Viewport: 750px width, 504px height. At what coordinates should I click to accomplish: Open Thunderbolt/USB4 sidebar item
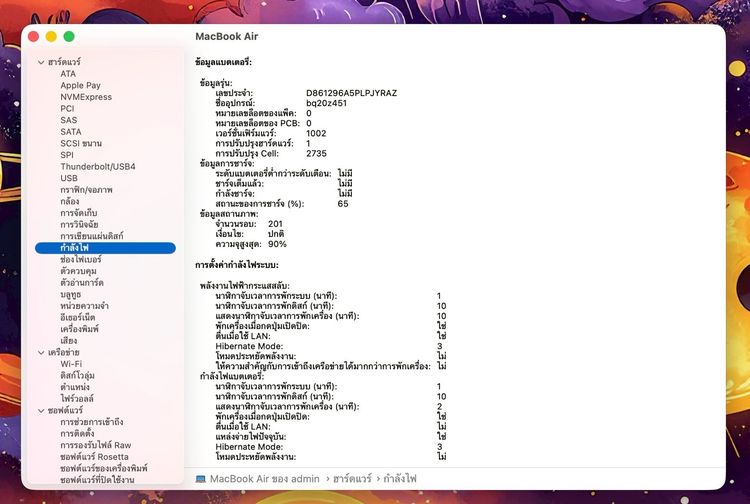(98, 166)
